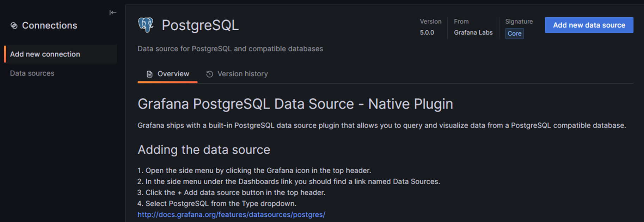The height and width of the screenshot is (222, 644).
Task: Click the Signature label above Core
Action: [519, 22]
